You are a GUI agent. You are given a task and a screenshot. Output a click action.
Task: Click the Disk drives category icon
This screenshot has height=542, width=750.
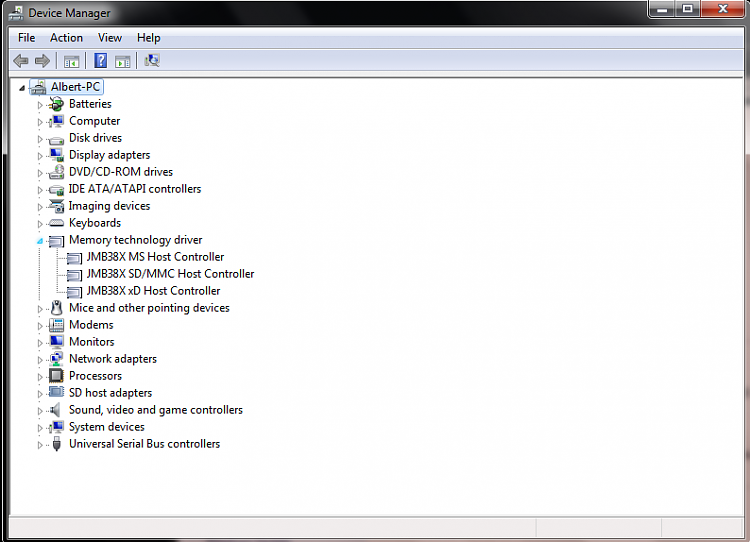click(x=56, y=140)
